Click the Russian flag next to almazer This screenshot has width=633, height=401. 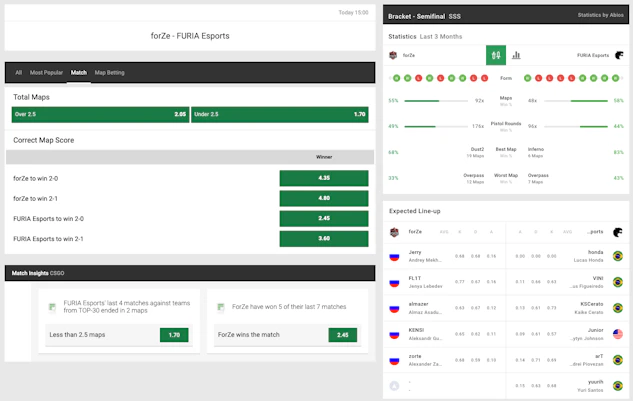394,309
